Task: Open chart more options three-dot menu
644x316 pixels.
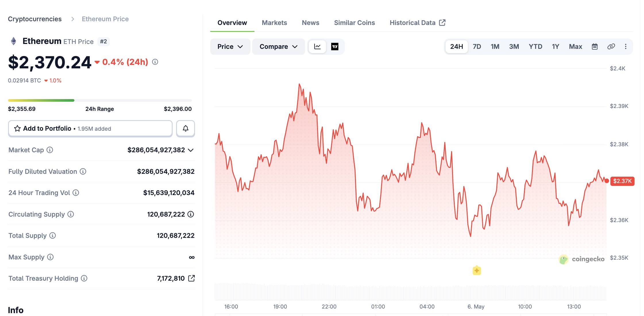Action: click(626, 47)
